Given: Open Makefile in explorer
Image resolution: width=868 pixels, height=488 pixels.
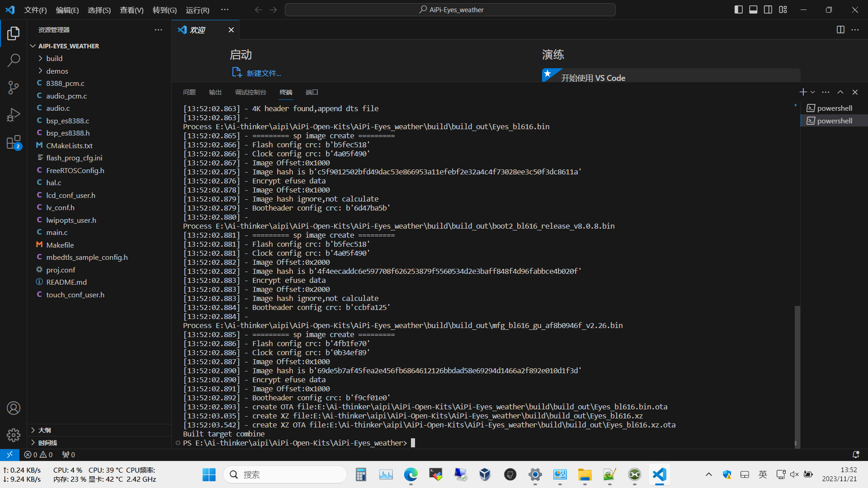Looking at the screenshot, I should tap(99, 245).
